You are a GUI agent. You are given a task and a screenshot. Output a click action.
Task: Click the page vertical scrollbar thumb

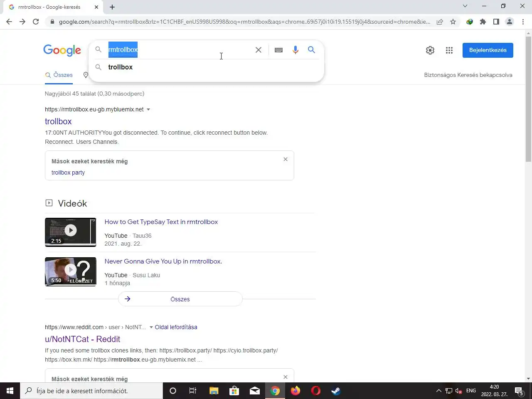pos(528,99)
